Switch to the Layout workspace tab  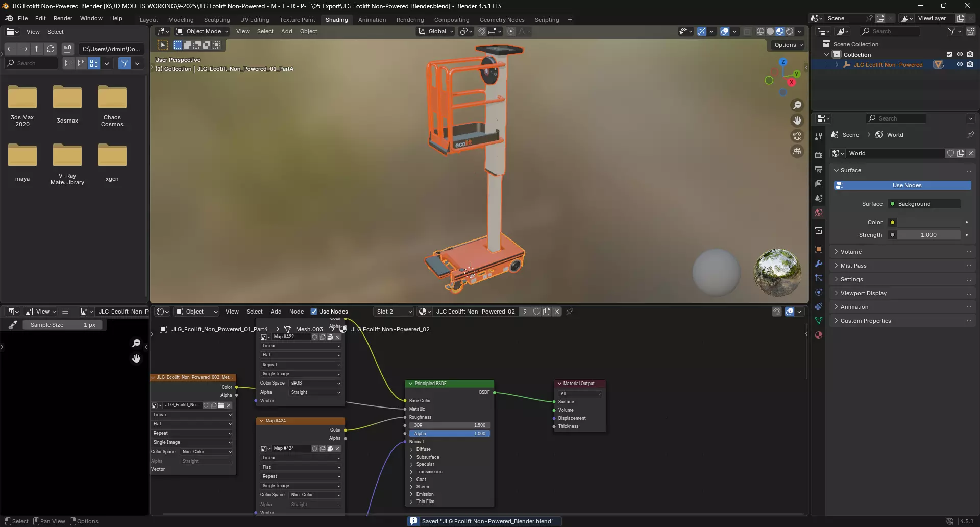pyautogui.click(x=149, y=20)
